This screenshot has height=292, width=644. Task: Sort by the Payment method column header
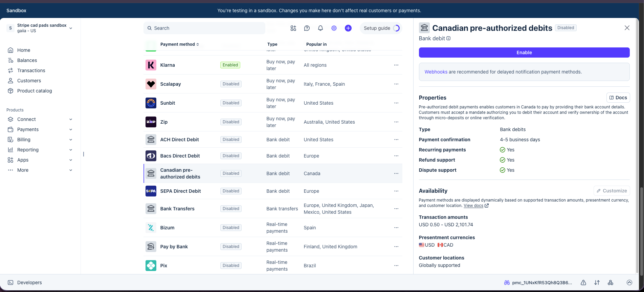pyautogui.click(x=180, y=44)
